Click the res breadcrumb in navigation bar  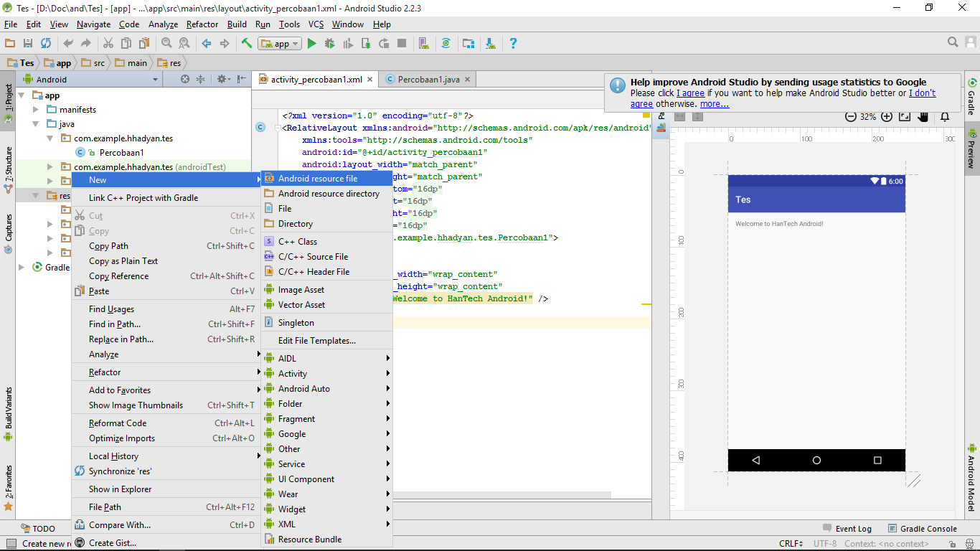169,62
